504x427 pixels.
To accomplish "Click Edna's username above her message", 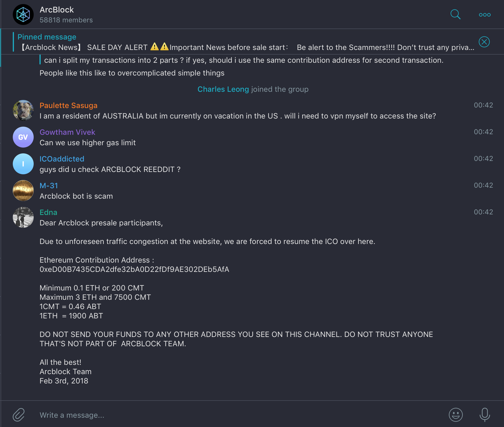I will [48, 212].
